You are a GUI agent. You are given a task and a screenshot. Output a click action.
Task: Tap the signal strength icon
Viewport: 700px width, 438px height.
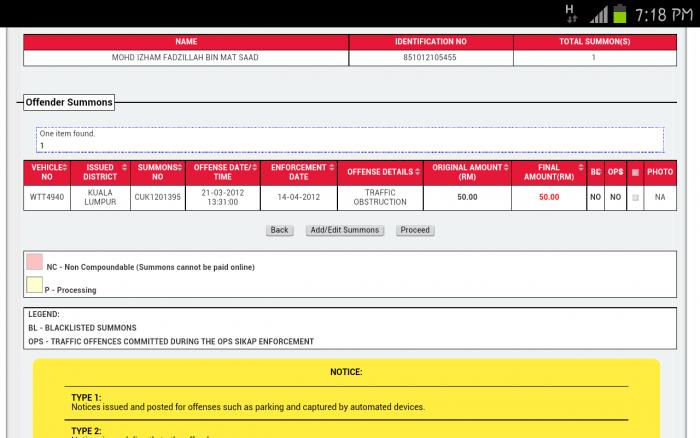599,15
